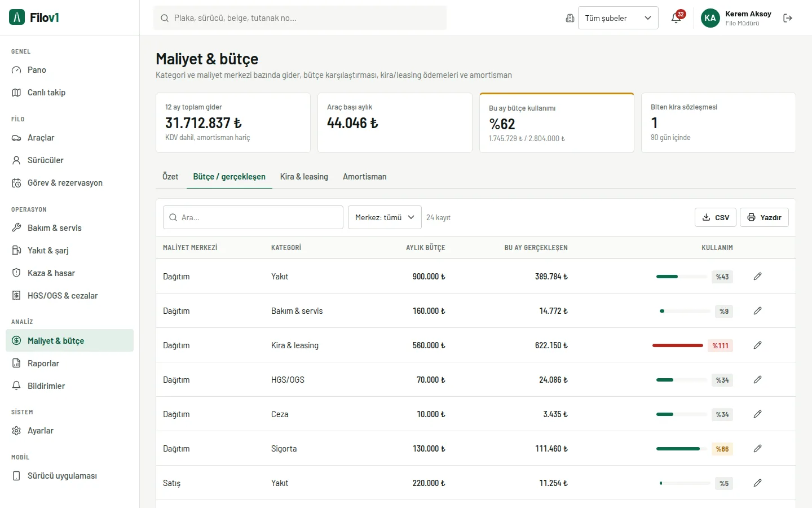Open Bakım & servis in sidebar
Screen dimensions: 812x508
(69, 228)
